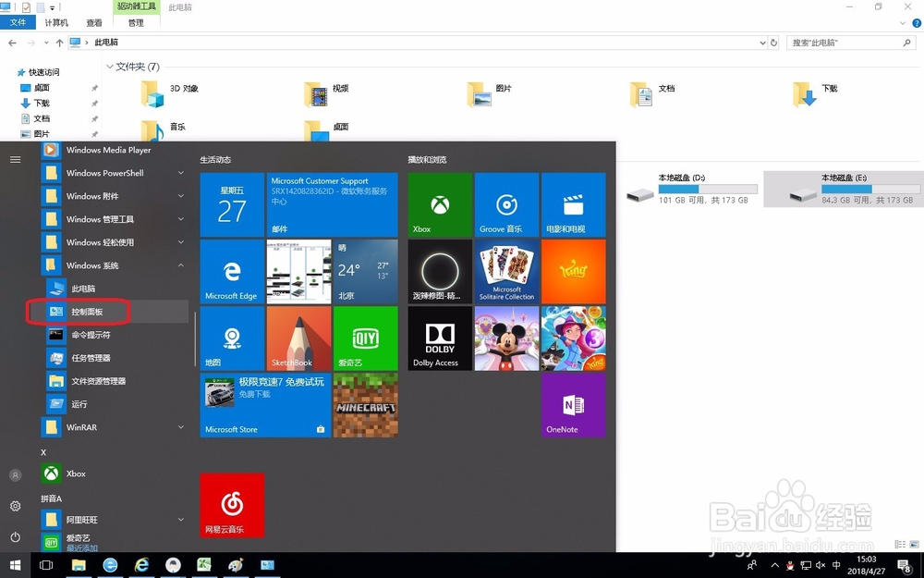Open the dark circle photo-editor tile
The height and width of the screenshot is (578, 924).
coord(440,271)
